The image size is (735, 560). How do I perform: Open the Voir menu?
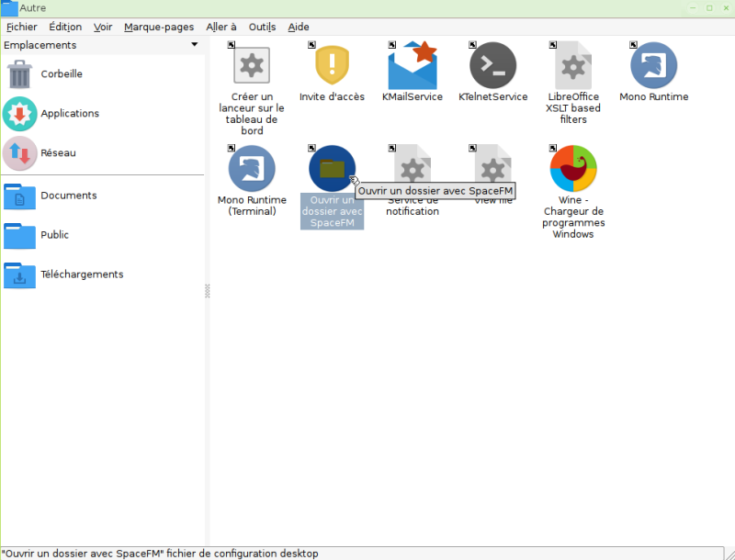pyautogui.click(x=103, y=28)
